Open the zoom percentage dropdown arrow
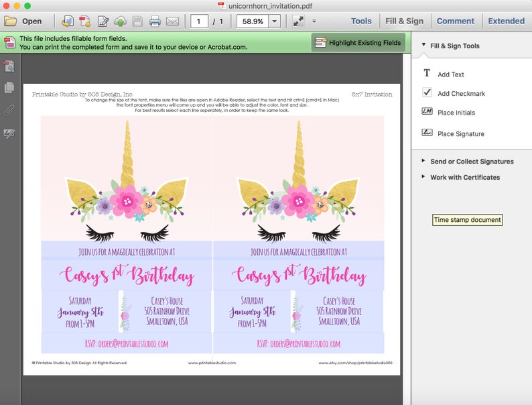 point(275,21)
